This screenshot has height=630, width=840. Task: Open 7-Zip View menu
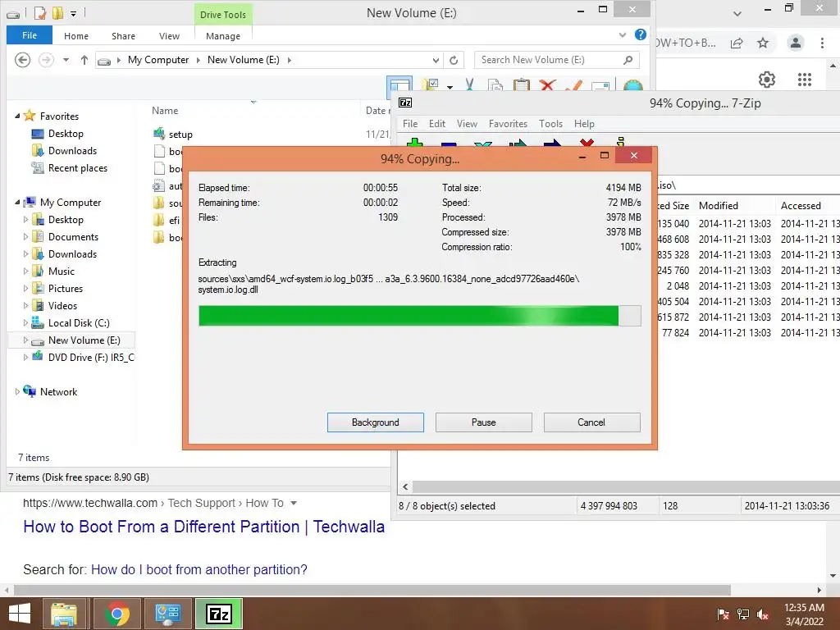[467, 124]
